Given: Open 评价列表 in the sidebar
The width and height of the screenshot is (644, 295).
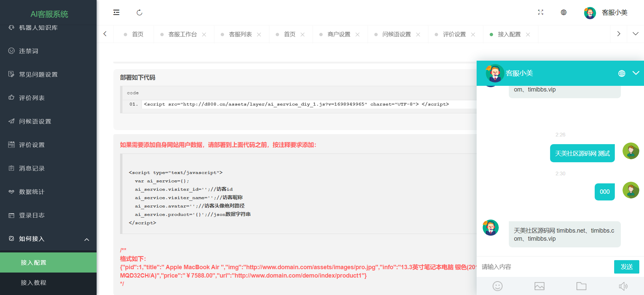Looking at the screenshot, I should point(48,98).
